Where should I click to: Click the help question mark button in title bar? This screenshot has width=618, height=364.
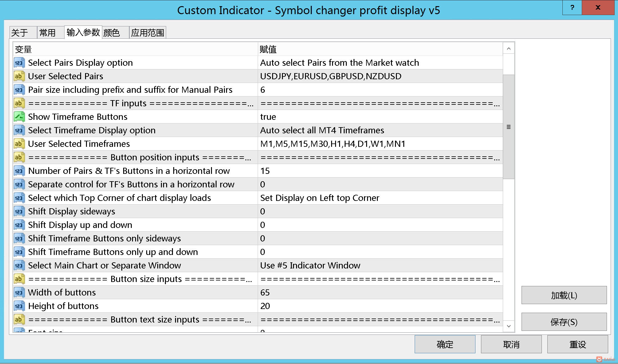pos(572,7)
